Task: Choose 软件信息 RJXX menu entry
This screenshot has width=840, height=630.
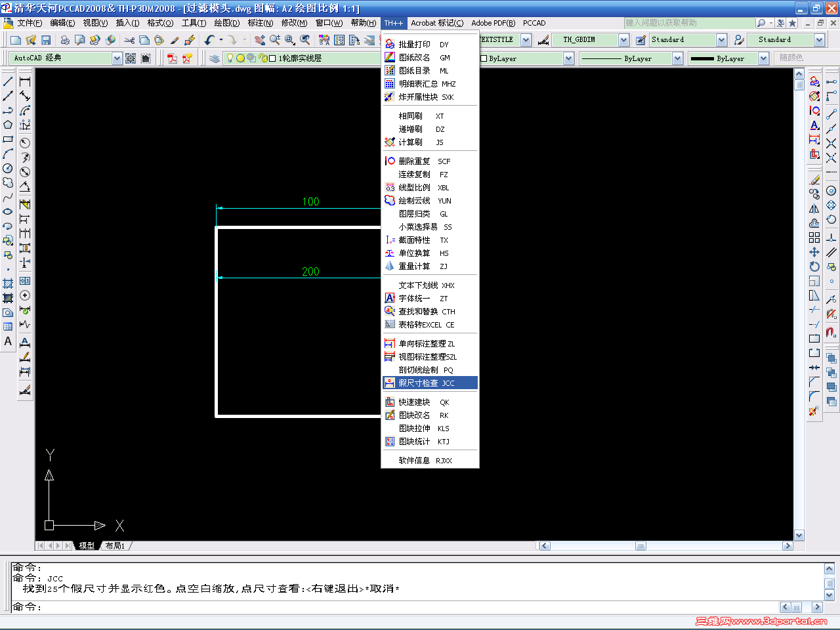Action: pos(430,461)
